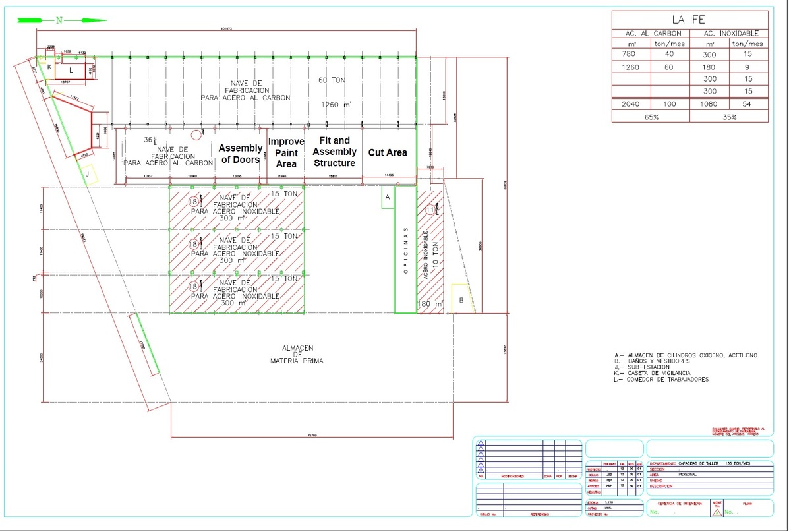Click the AC. INOXIDABLE column header

730,33
